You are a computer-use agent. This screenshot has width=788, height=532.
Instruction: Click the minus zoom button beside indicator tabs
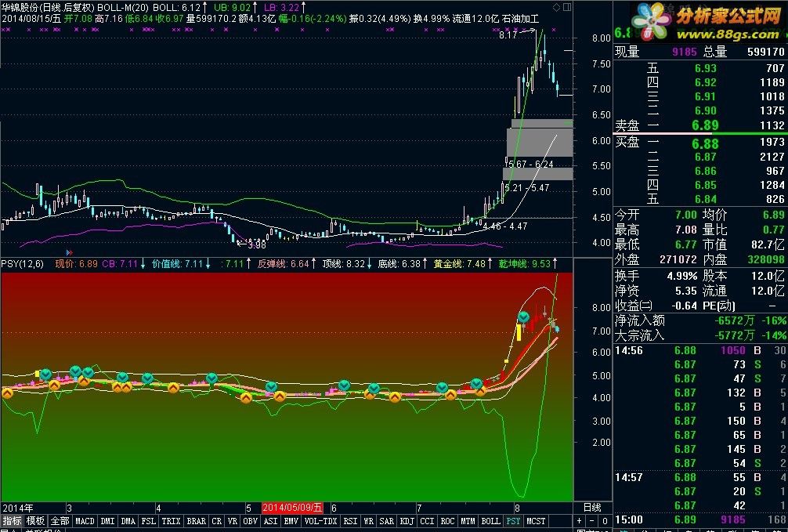(x=592, y=521)
